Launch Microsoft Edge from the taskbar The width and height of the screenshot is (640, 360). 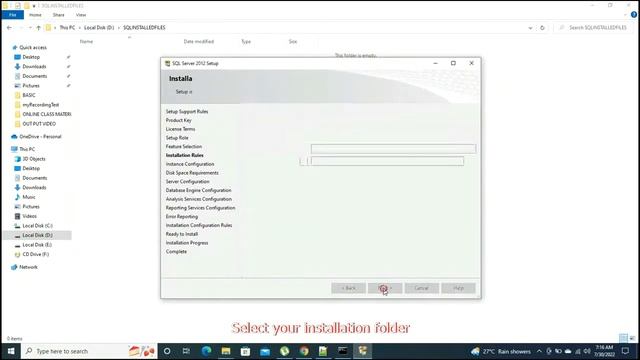pos(206,351)
